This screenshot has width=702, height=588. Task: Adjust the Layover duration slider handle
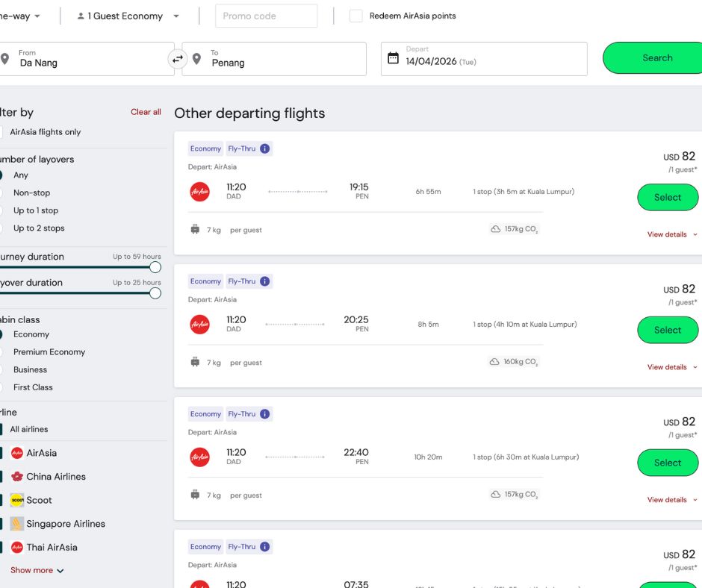[155, 293]
